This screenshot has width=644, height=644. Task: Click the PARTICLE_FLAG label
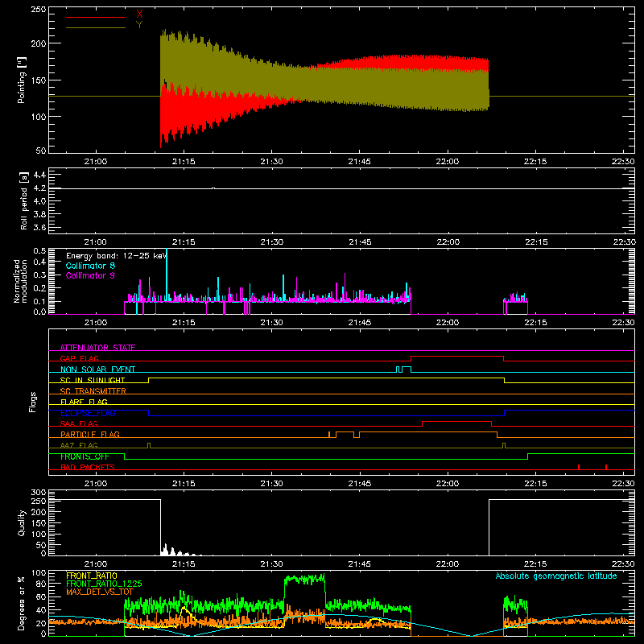(x=90, y=434)
